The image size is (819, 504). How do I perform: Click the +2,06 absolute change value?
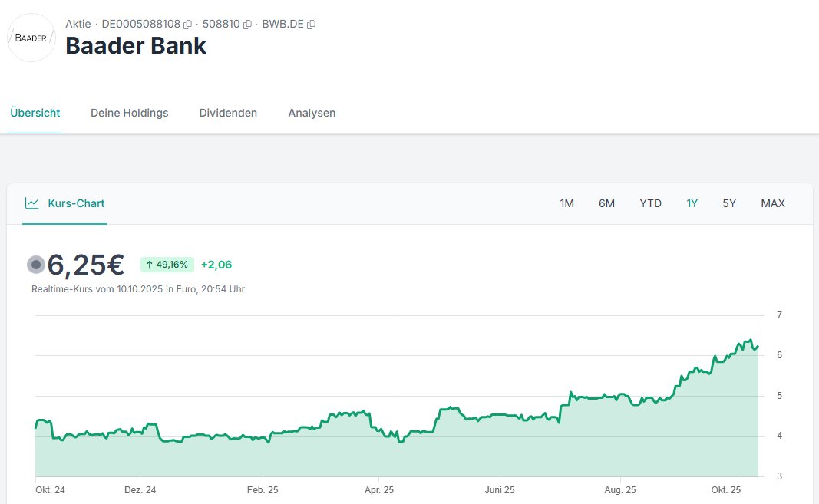[216, 265]
